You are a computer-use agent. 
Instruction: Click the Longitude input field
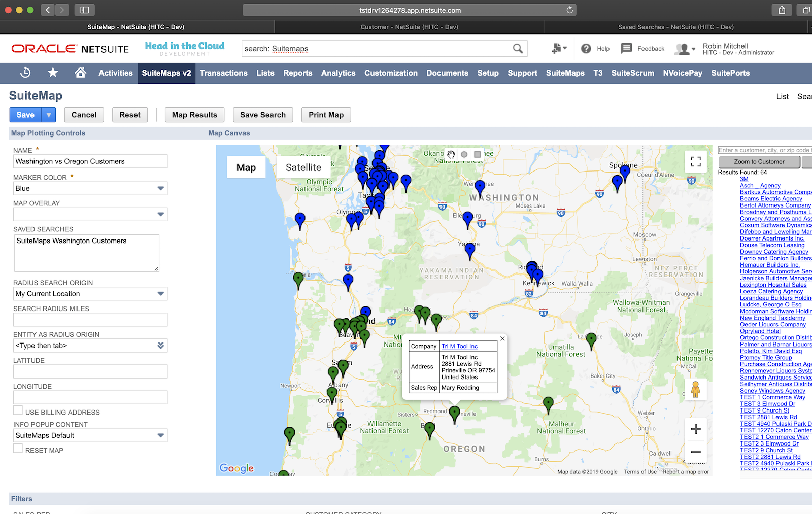90,397
